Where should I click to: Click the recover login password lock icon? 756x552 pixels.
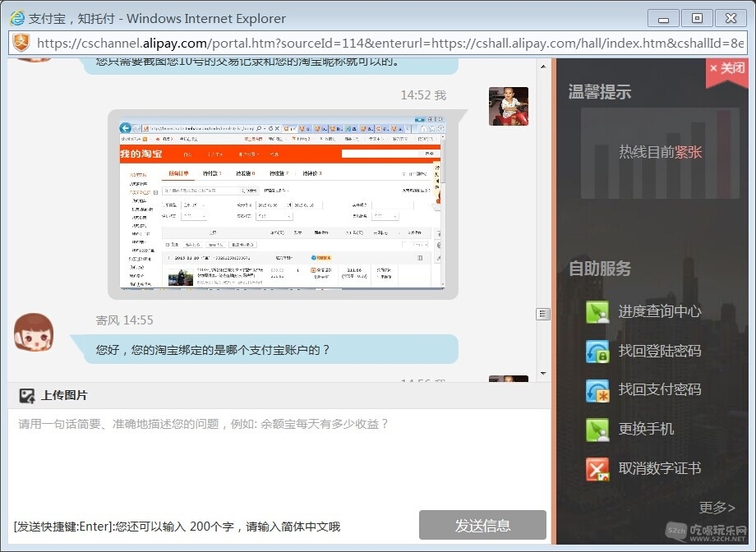pyautogui.click(x=597, y=351)
